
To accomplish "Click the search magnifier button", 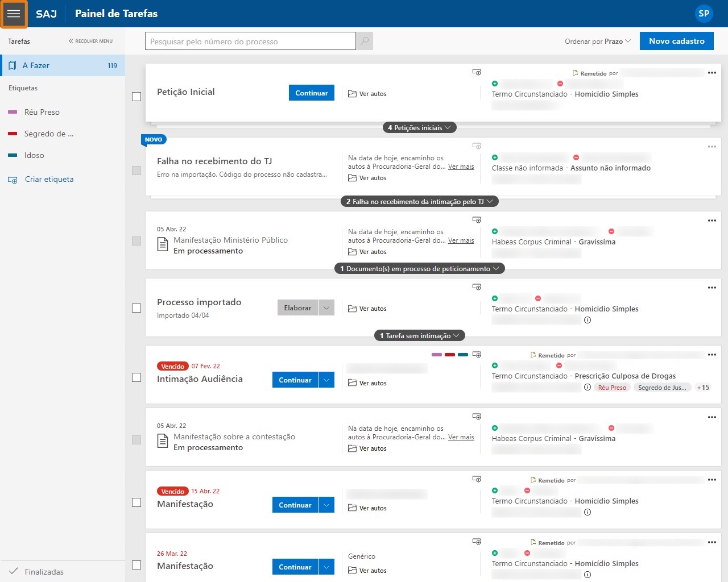I will click(x=365, y=41).
